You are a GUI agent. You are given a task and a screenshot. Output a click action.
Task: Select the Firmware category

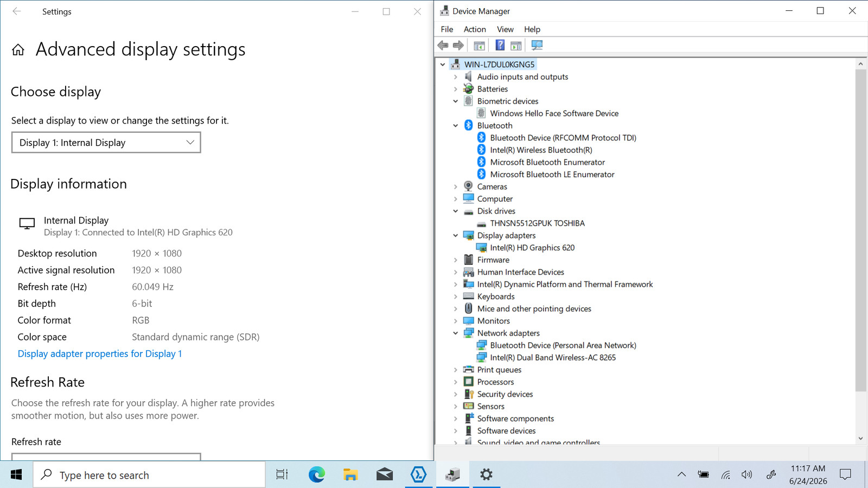pos(493,260)
